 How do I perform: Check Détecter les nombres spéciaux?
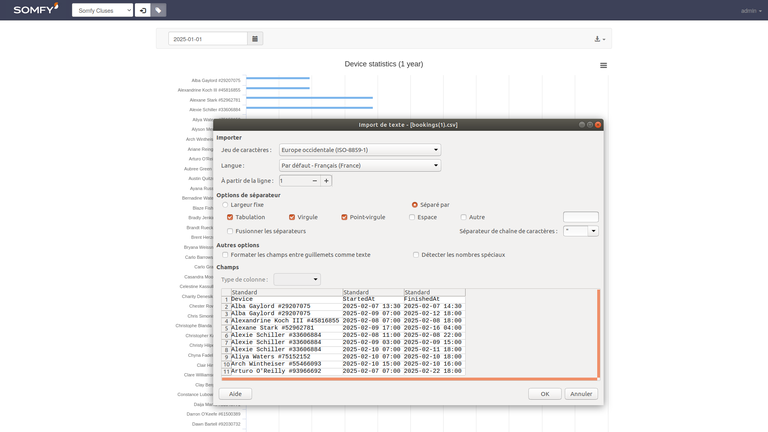click(416, 255)
